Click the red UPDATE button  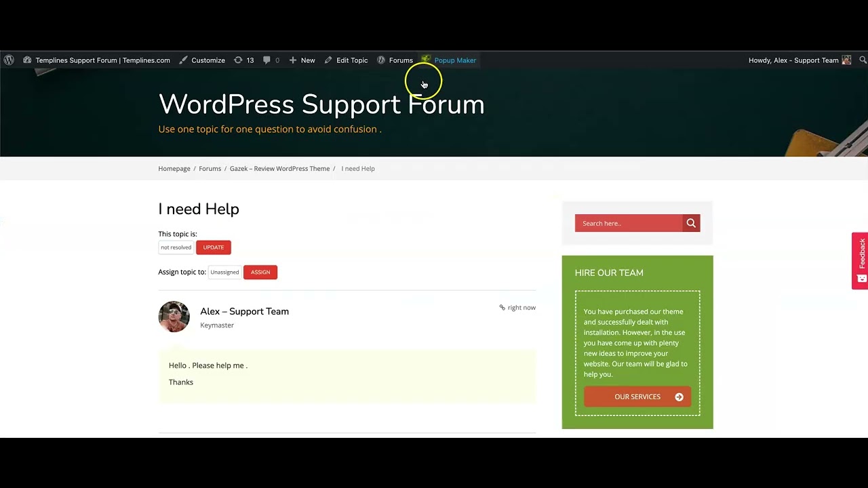pos(214,247)
